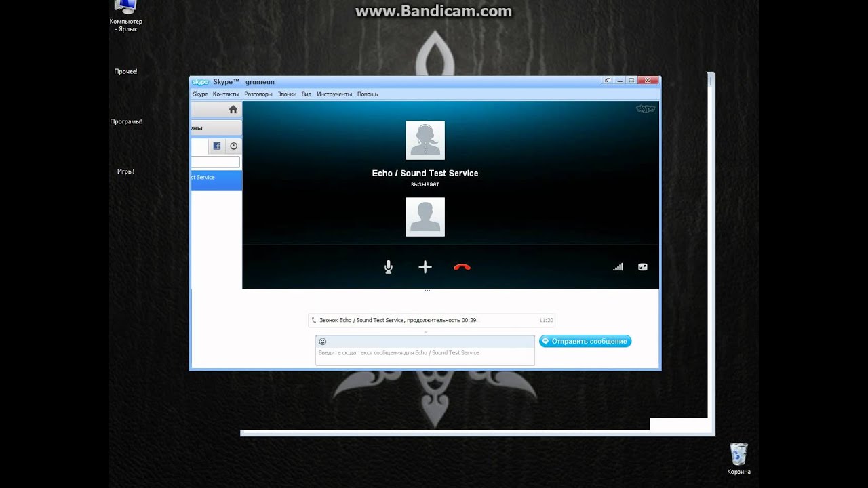Open the Звонки menu

coord(287,94)
